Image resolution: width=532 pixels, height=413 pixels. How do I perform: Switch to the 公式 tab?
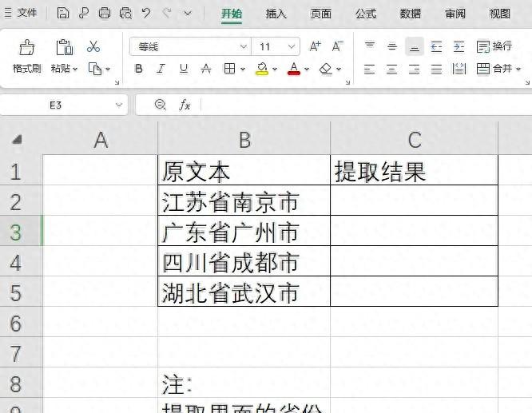click(x=365, y=14)
